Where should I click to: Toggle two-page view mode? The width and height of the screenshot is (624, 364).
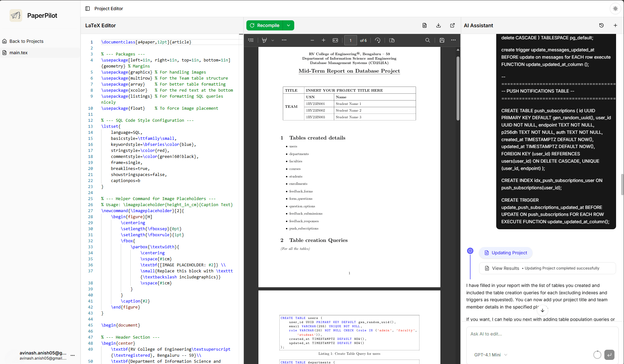click(x=392, y=40)
